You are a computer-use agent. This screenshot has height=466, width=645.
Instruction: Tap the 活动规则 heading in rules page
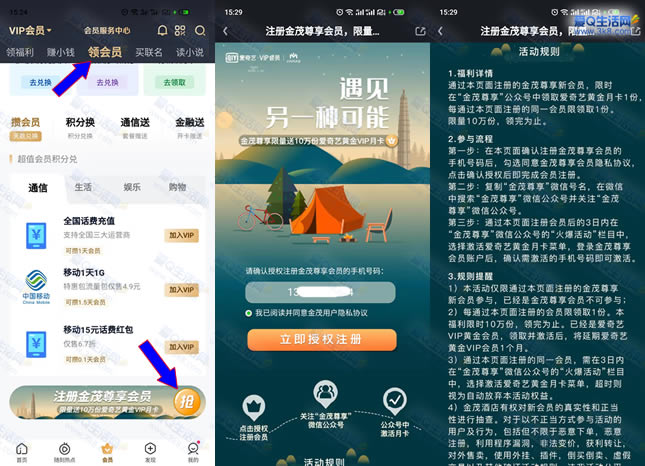(538, 51)
